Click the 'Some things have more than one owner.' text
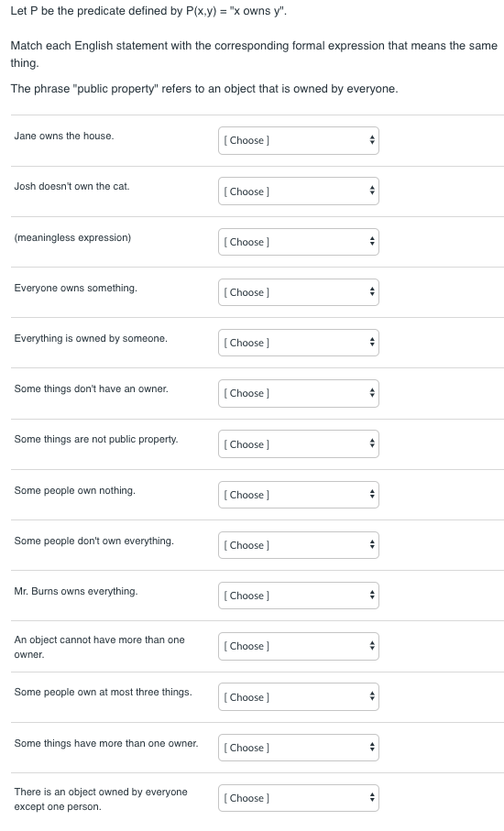 (106, 743)
